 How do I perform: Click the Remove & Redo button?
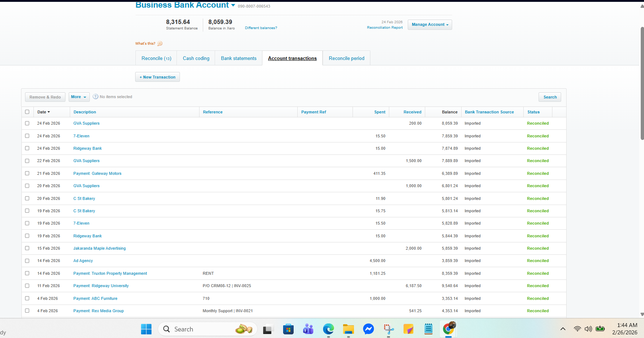click(45, 97)
